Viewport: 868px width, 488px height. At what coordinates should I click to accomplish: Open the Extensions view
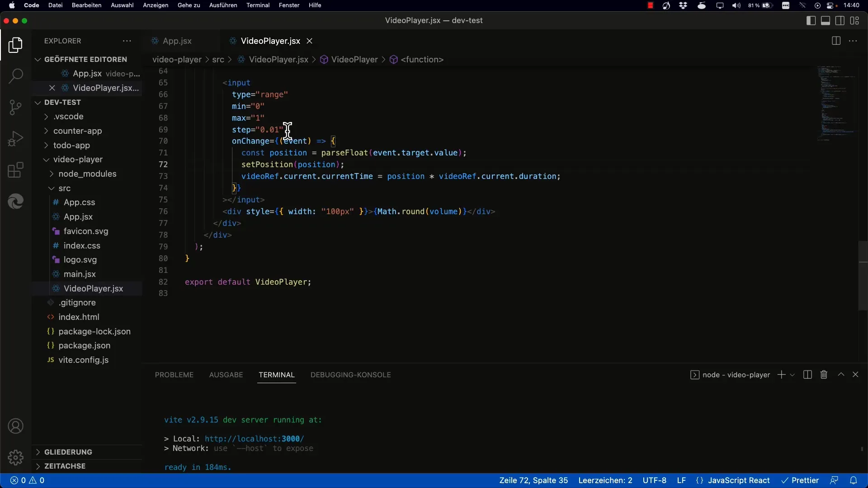pos(15,170)
